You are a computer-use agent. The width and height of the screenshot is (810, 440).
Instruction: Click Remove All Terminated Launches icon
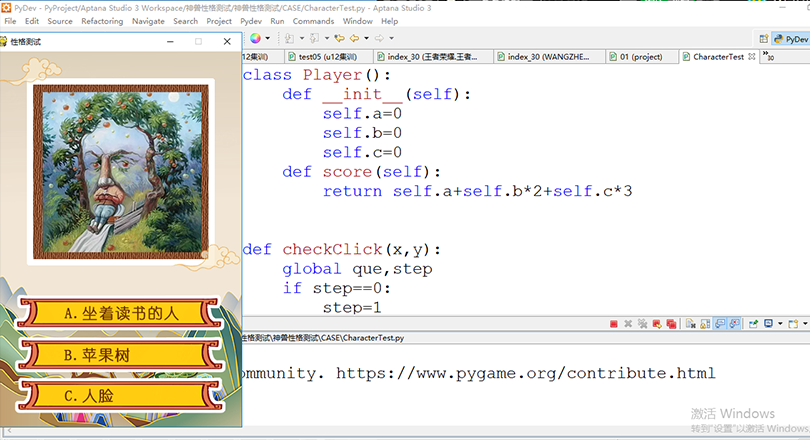click(x=642, y=324)
